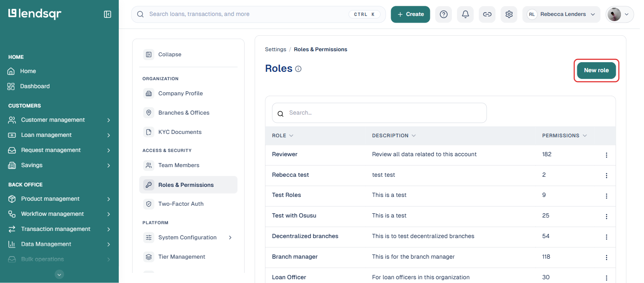
Task: Open the help question mark icon
Action: pos(443,14)
